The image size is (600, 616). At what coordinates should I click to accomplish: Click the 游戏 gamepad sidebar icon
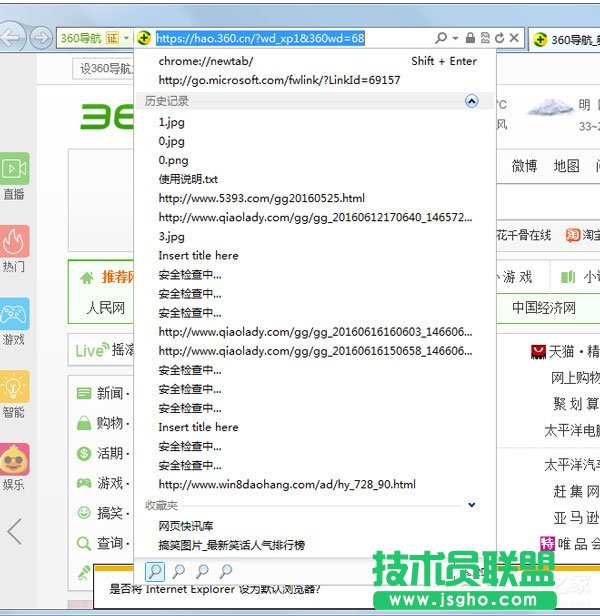tap(15, 314)
